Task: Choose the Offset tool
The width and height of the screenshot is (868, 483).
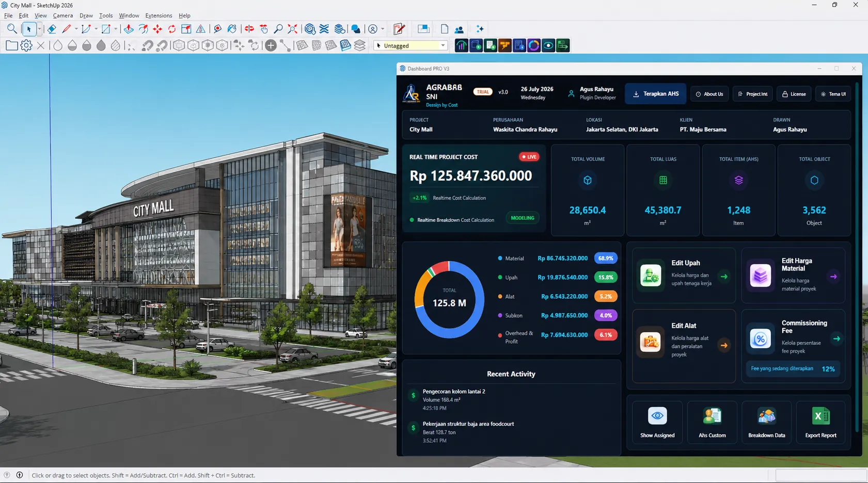Action: (143, 29)
